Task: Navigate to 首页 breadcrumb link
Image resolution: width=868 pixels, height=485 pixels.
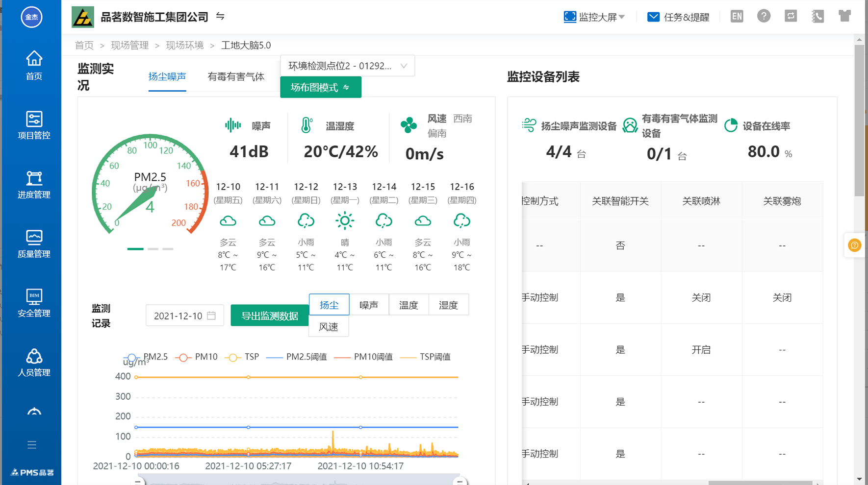Action: [84, 45]
